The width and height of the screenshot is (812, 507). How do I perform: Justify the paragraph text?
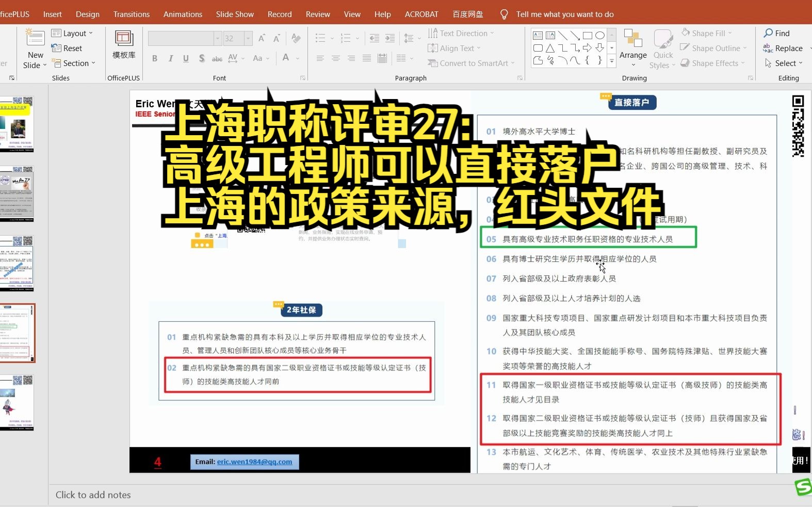(367, 58)
